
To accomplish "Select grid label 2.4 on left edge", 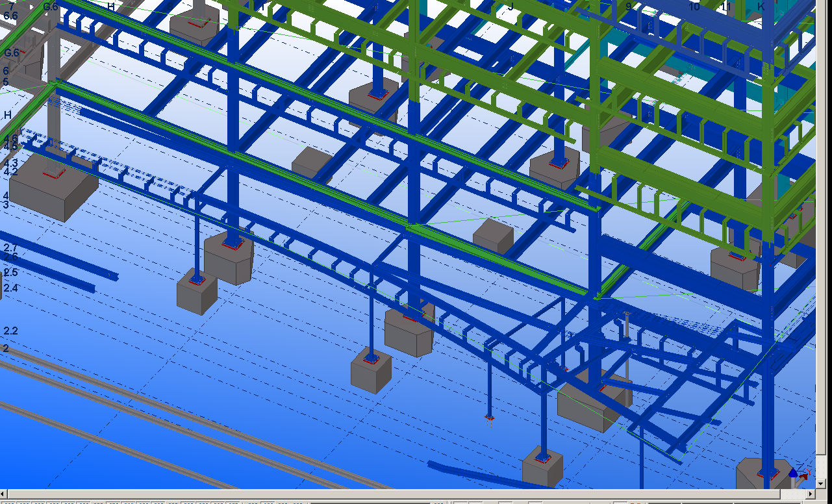I will tap(10, 288).
